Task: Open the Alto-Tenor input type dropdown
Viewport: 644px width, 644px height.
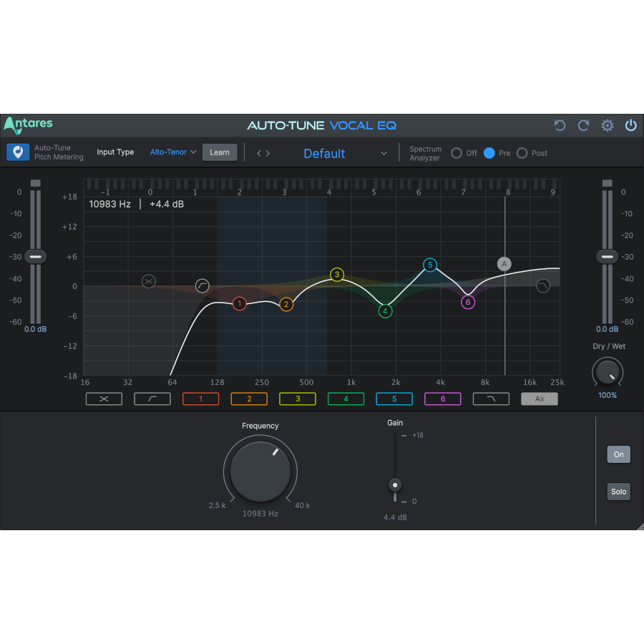Action: (173, 152)
